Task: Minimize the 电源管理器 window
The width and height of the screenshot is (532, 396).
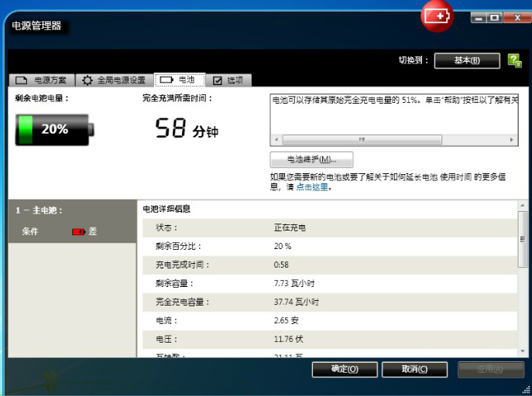Action: click(477, 16)
